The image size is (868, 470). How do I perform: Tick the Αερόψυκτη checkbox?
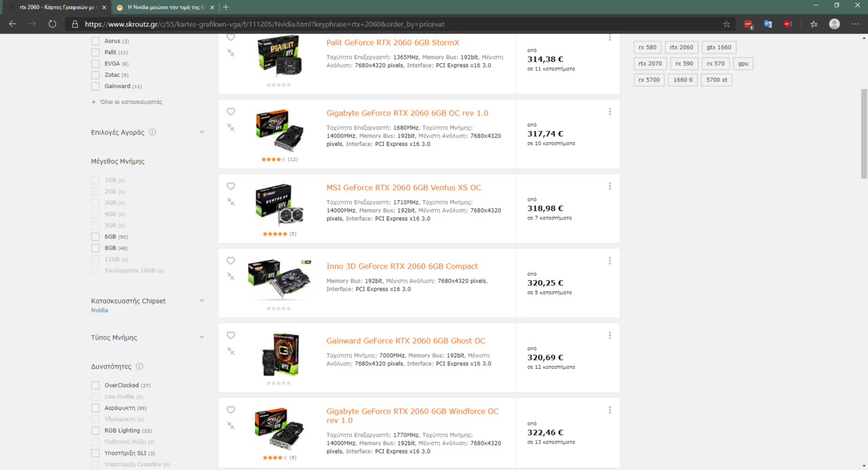tap(96, 408)
